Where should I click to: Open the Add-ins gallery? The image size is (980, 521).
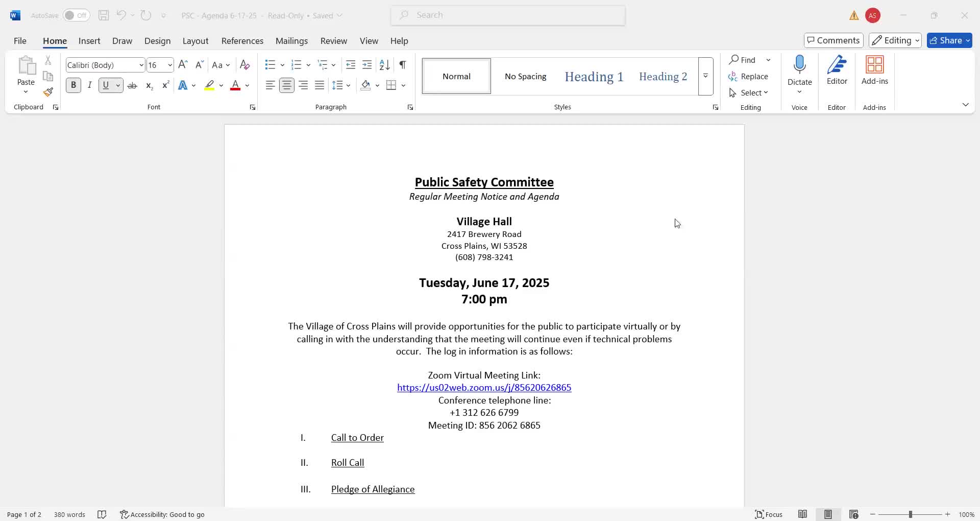tap(875, 70)
